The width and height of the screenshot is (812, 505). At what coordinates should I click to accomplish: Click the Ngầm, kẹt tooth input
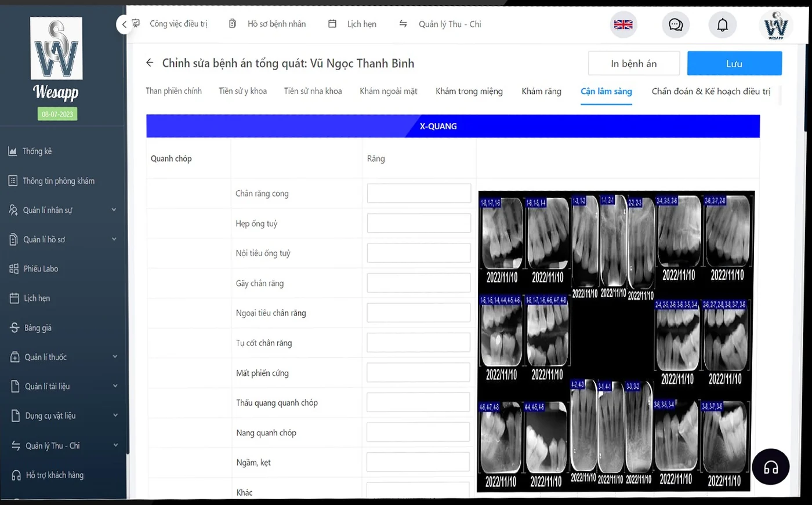(x=419, y=462)
